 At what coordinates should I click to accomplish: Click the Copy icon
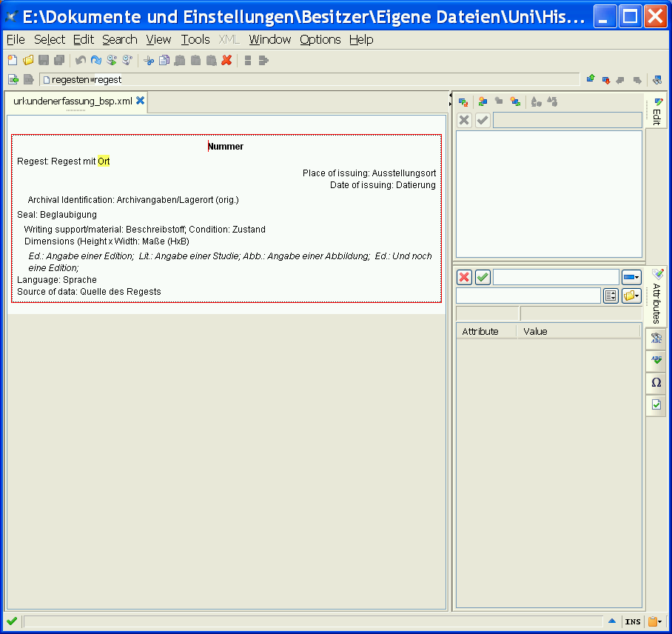click(x=164, y=61)
